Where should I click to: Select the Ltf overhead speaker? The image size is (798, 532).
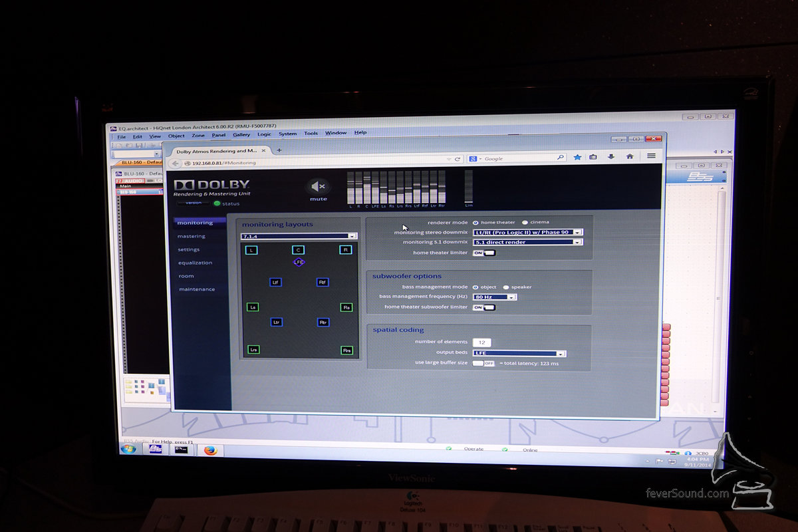275,282
